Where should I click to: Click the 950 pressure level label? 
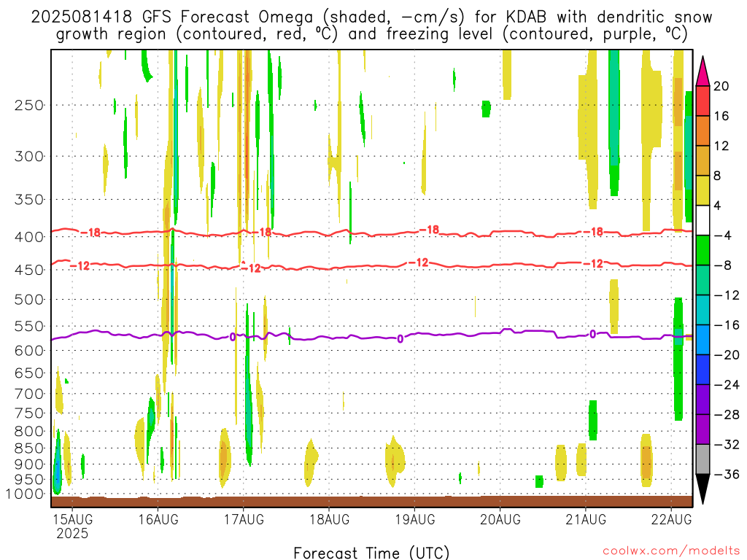tap(29, 480)
